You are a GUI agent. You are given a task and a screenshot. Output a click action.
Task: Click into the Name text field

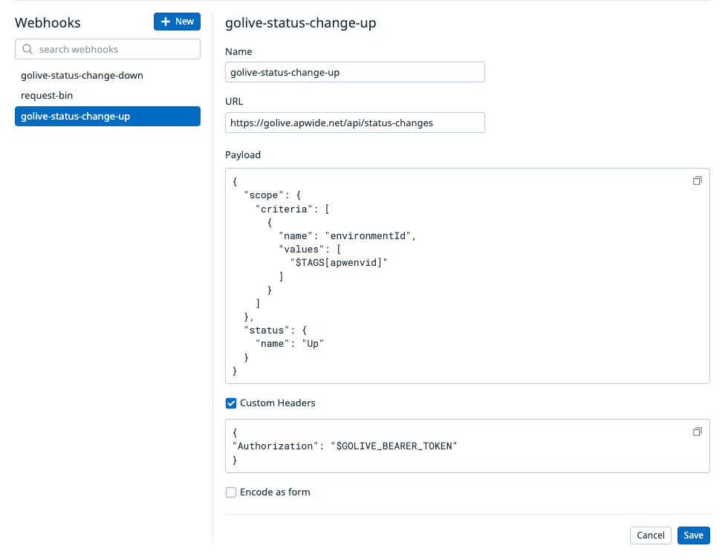click(x=354, y=72)
